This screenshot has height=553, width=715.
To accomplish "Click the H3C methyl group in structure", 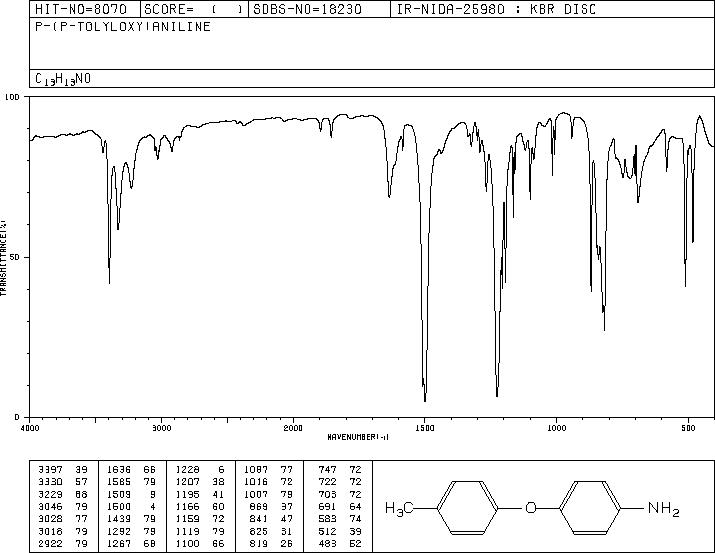I will [399, 508].
